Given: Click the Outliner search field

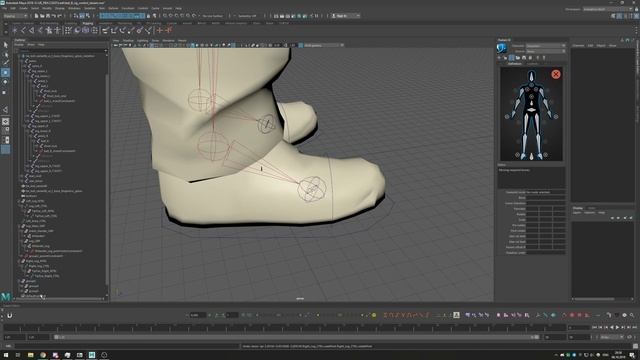Looking at the screenshot, I should tap(60, 50).
